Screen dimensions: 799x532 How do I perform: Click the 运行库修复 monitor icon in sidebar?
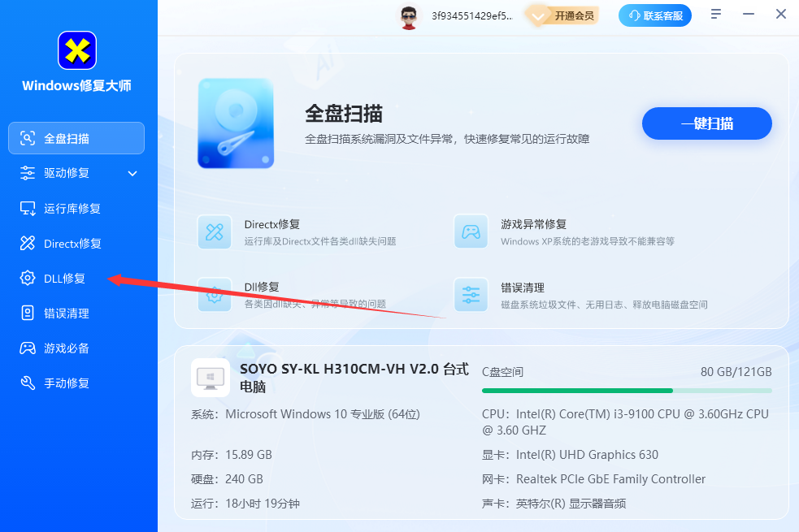(28, 208)
